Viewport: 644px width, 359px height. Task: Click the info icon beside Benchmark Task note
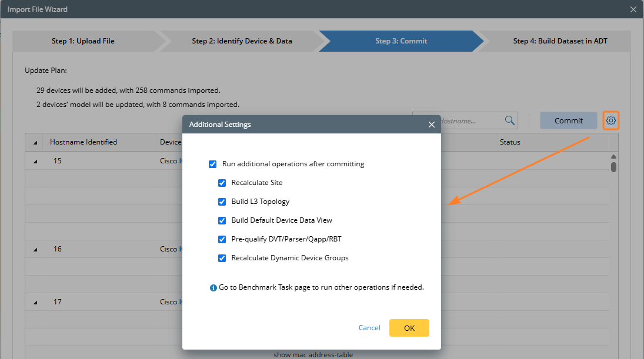[x=213, y=288]
